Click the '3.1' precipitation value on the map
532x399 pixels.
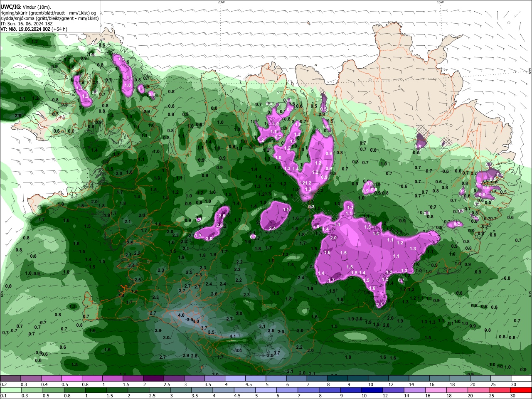coord(262,326)
